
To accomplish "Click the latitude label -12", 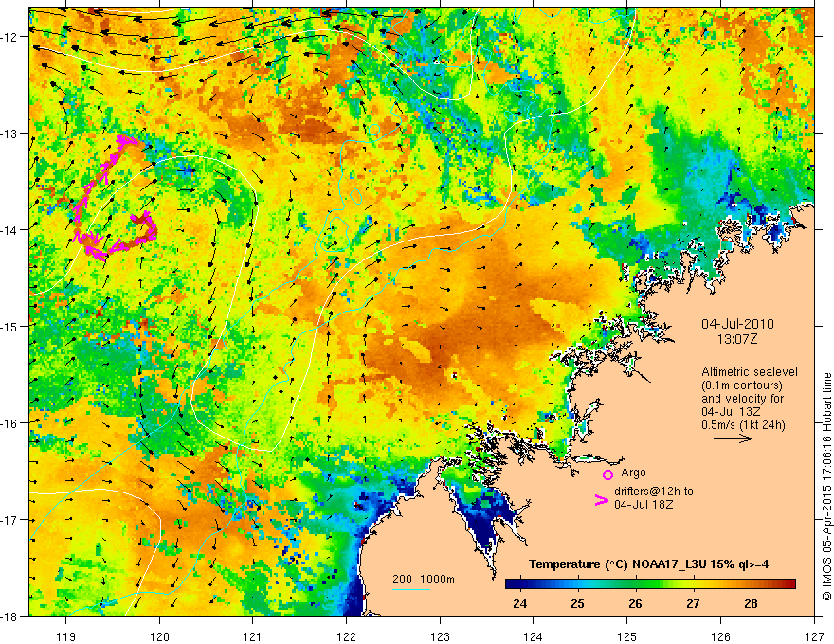I will pos(10,37).
